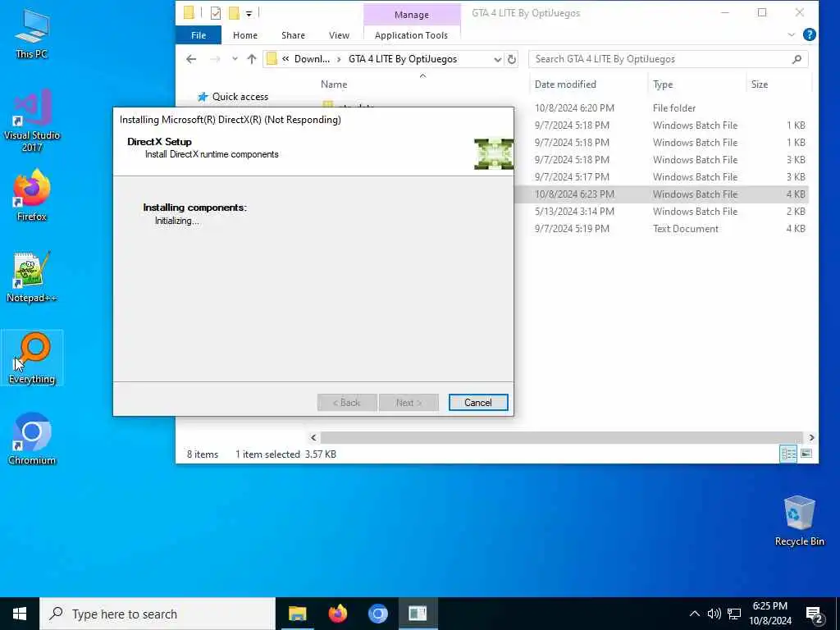
Task: Open This PC desktop icon
Action: pyautogui.click(x=32, y=33)
